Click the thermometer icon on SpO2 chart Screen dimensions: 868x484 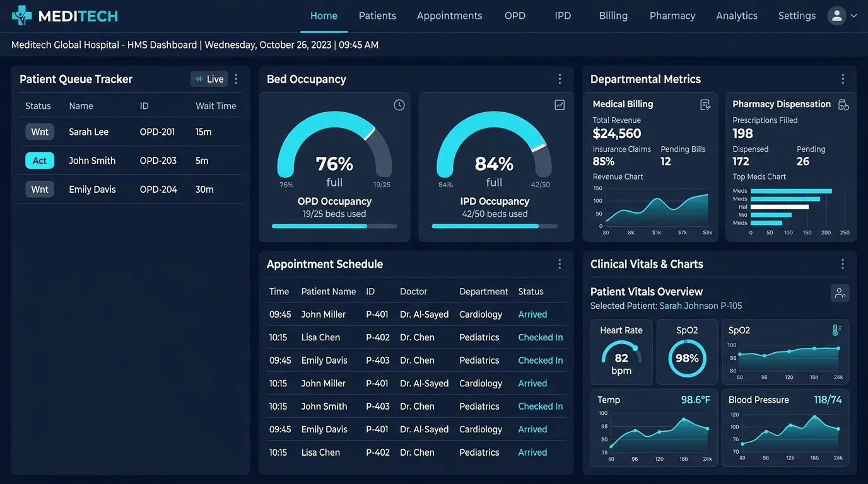coord(836,330)
